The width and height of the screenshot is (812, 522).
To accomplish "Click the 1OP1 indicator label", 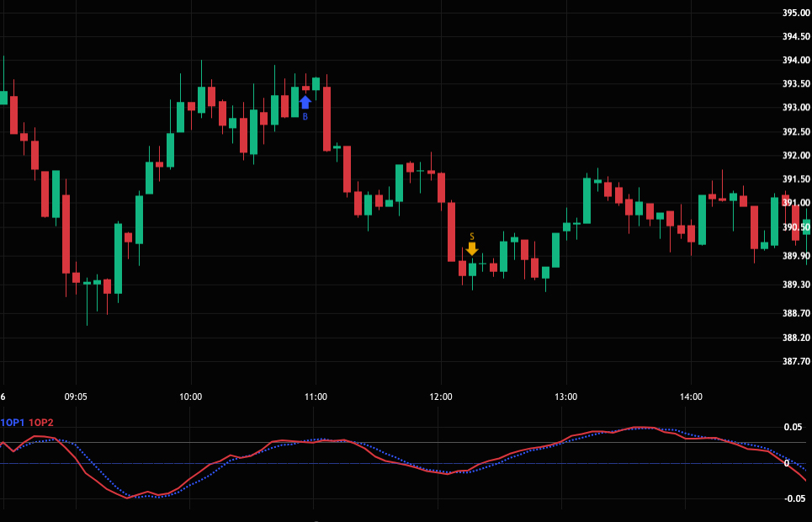I will 13,423.
